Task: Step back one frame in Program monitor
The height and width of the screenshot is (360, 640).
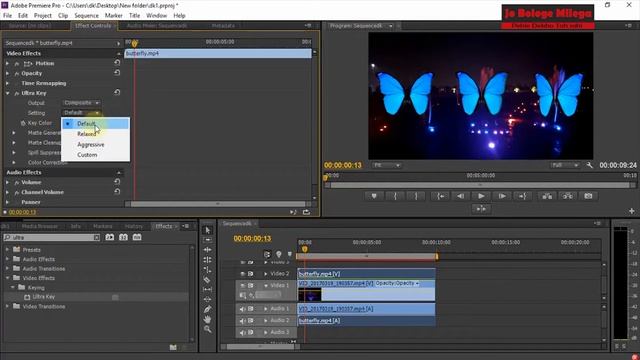Action: (460, 196)
